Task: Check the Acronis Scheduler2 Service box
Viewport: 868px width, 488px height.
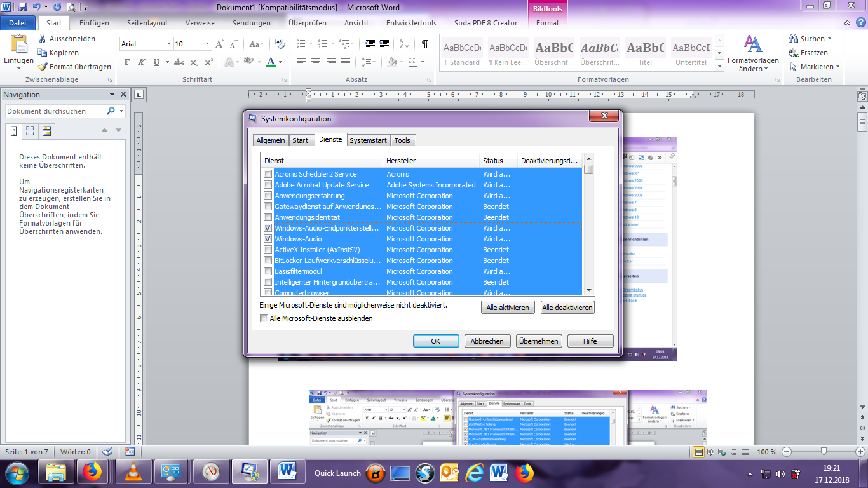Action: tap(268, 174)
